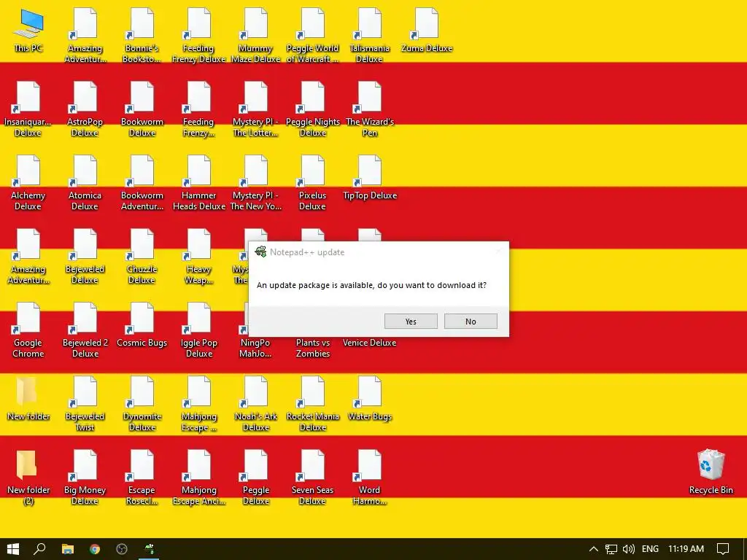Click Yes to download the update

pos(411,322)
